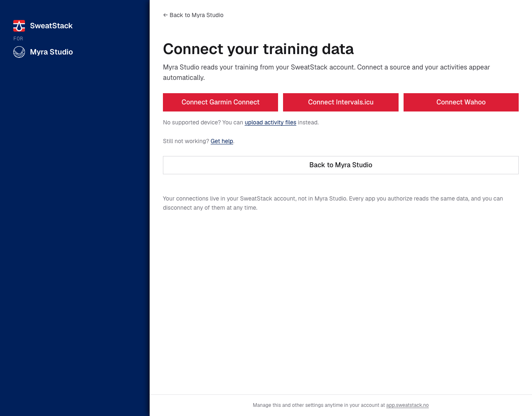Click the "Still not working?" text
Image resolution: width=532 pixels, height=416 pixels.
click(x=186, y=141)
